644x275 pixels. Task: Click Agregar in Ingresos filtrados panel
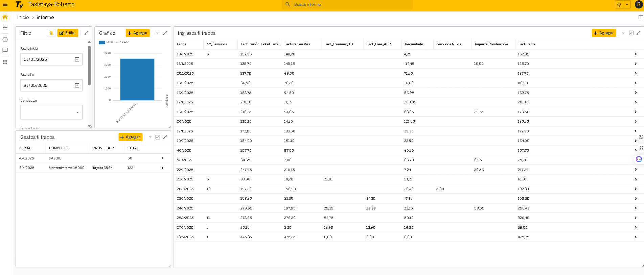603,33
